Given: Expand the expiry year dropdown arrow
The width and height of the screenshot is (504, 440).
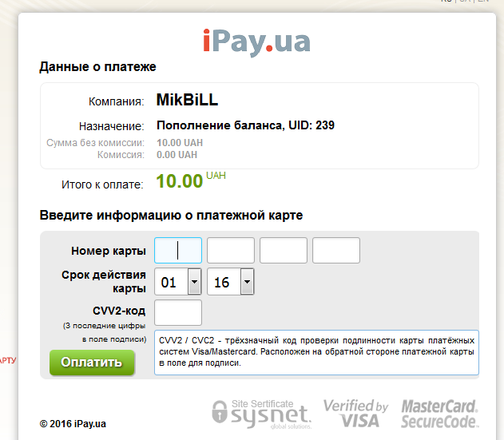Looking at the screenshot, I should point(247,282).
